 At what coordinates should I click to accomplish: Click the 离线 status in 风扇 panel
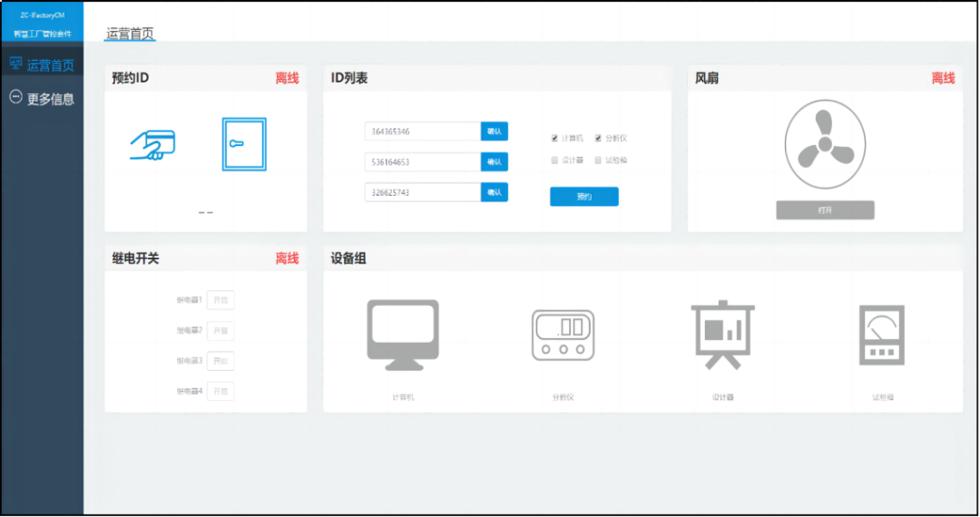pos(943,78)
